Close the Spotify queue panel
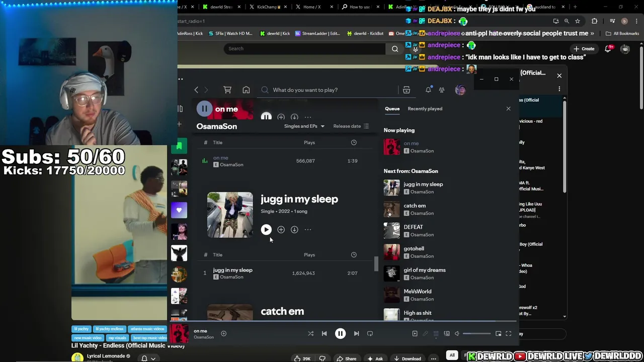 (508, 109)
